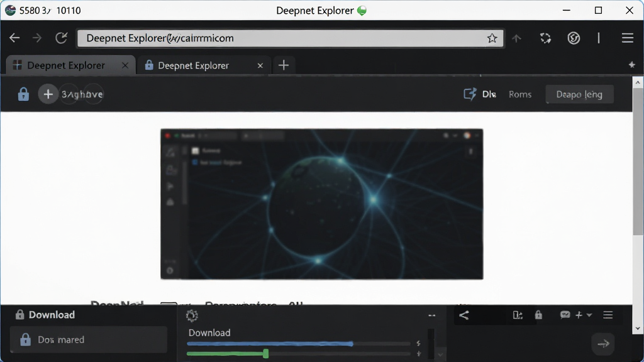Click the app icon in title bar

click(x=10, y=10)
